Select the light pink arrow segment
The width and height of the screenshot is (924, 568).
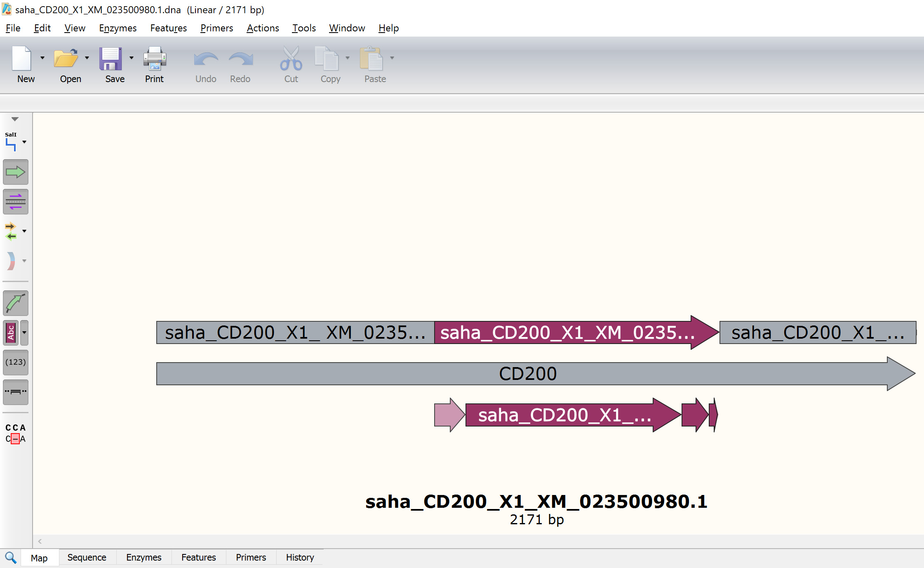pyautogui.click(x=449, y=415)
